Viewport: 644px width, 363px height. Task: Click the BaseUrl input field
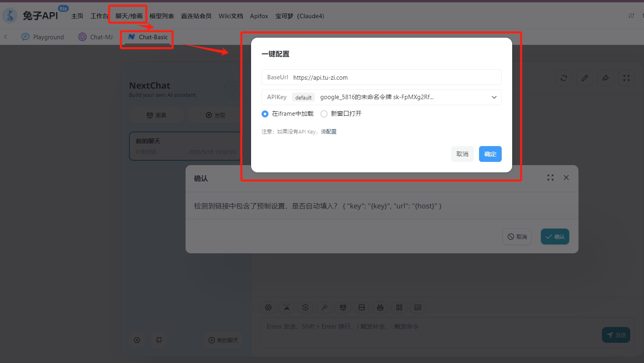click(x=394, y=78)
